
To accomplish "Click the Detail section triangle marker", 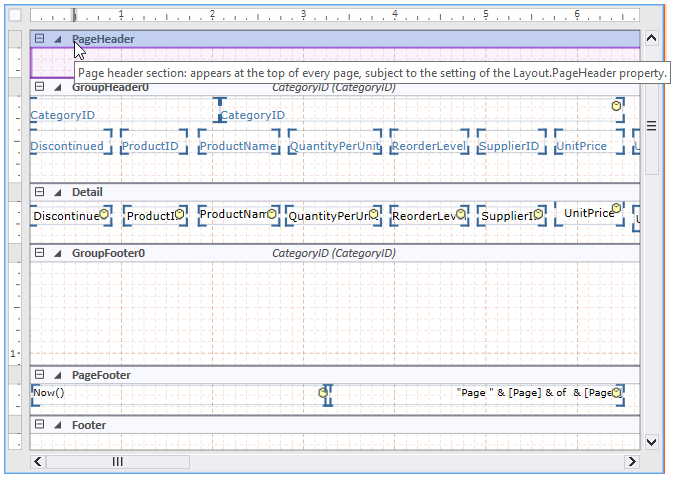I will (57, 192).
